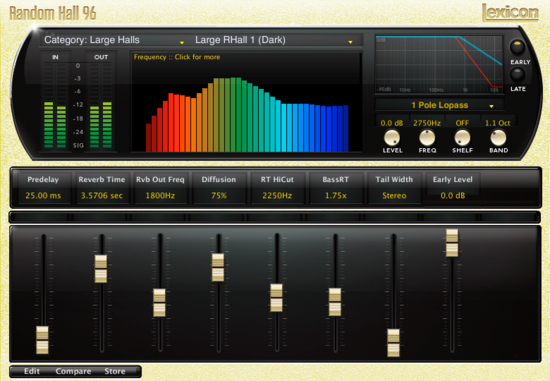
Task: Click the Frequency spectrum display for more views
Action: (246, 102)
